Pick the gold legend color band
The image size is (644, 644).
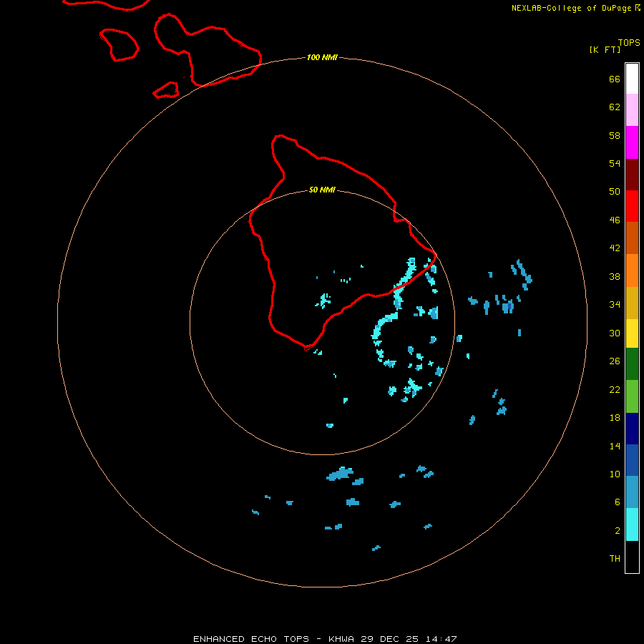(632, 303)
